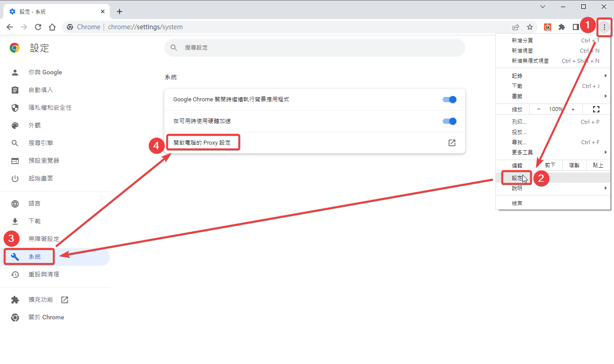This screenshot has height=364, width=614.
Task: Open the Extensions puzzle icon in toolbar
Action: coord(562,27)
